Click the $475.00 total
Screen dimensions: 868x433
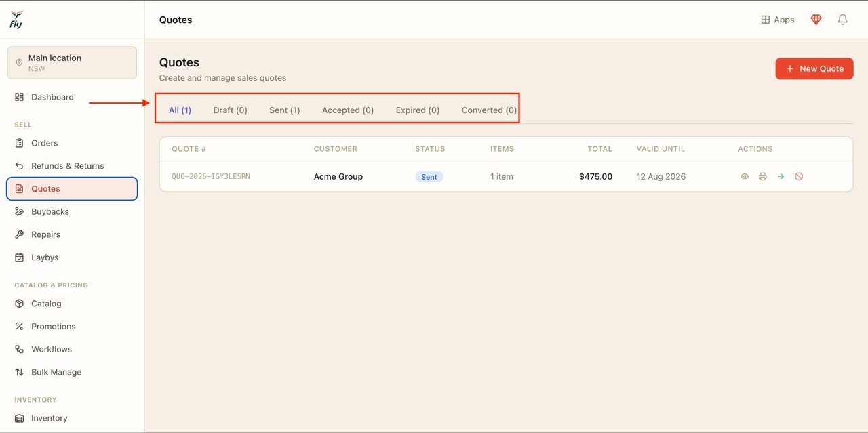tap(595, 176)
